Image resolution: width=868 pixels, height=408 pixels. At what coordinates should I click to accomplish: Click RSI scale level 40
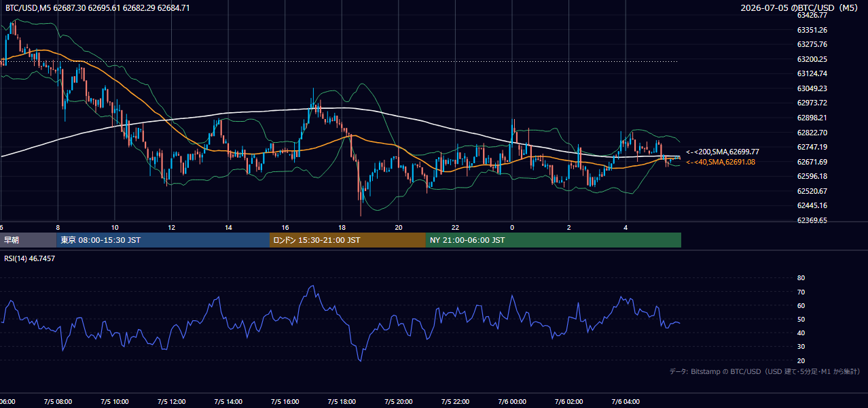(x=801, y=333)
